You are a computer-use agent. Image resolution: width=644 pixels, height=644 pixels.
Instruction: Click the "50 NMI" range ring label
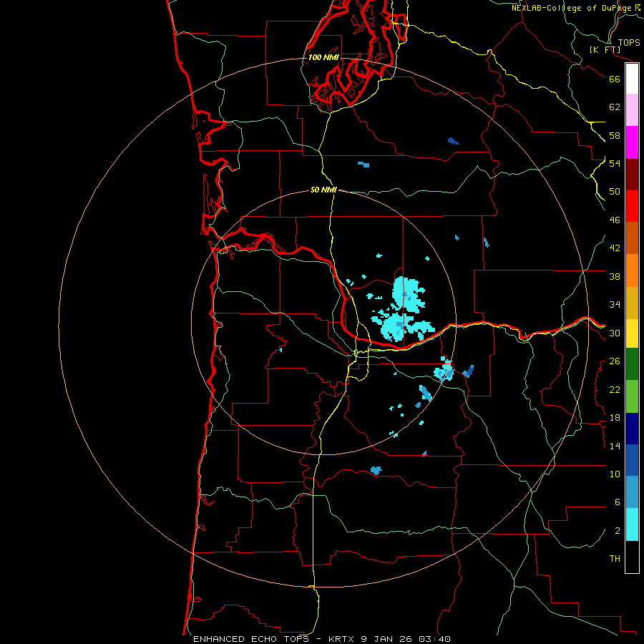tap(323, 190)
